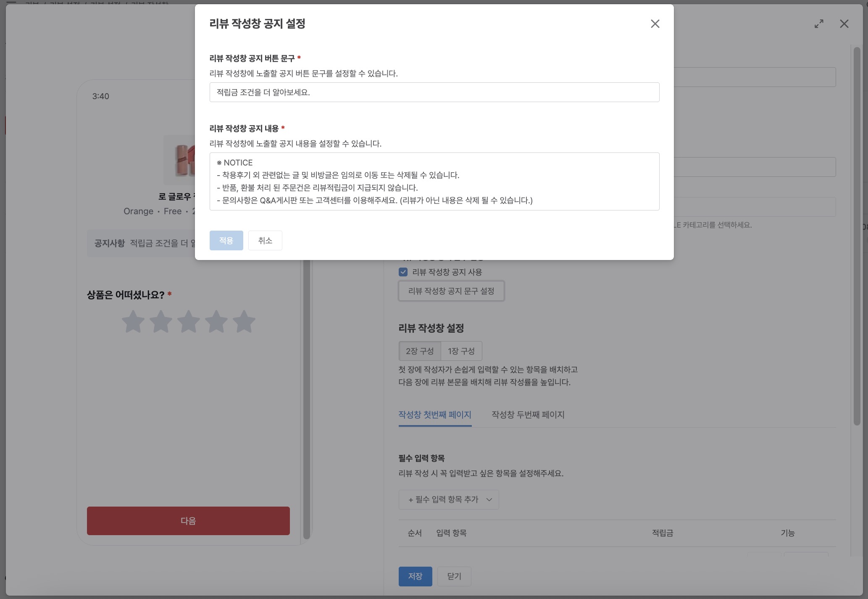Image resolution: width=868 pixels, height=599 pixels.
Task: Click the 필수 입력 항목 heading
Action: pyautogui.click(x=421, y=458)
